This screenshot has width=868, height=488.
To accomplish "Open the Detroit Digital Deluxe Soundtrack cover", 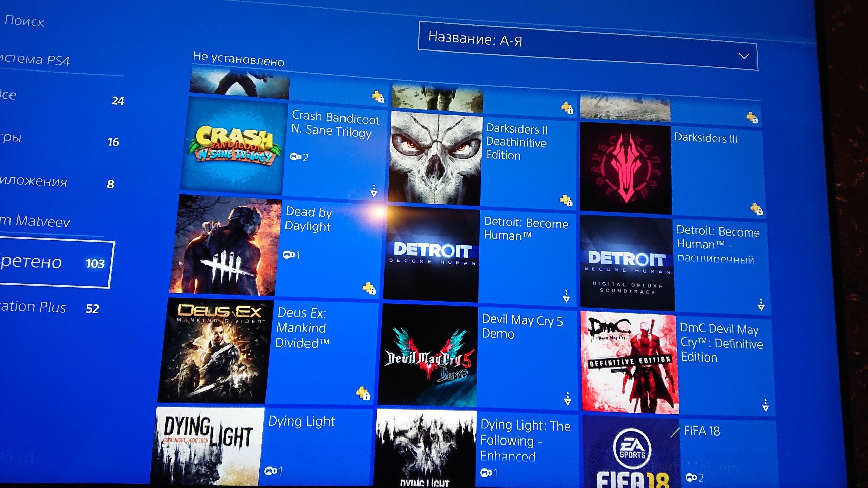I will coord(627,263).
